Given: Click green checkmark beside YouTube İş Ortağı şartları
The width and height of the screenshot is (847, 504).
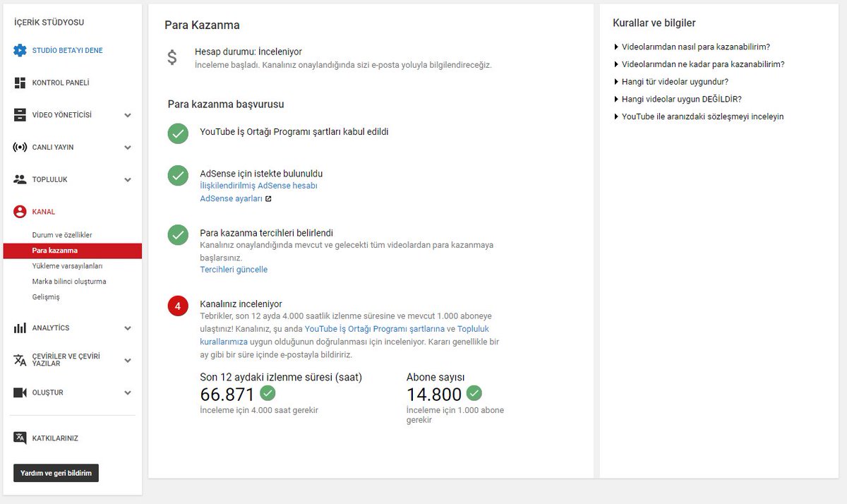Looking at the screenshot, I should [178, 133].
